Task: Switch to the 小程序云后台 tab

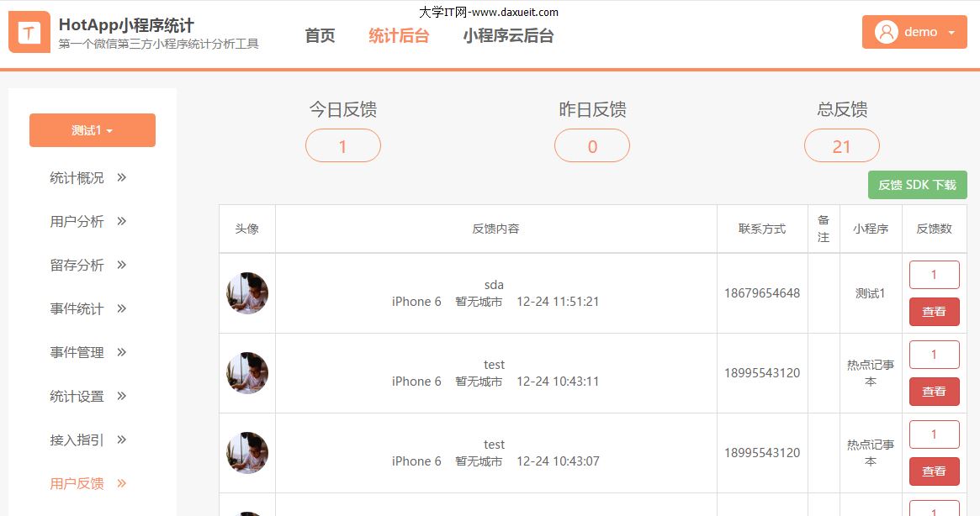Action: [508, 35]
